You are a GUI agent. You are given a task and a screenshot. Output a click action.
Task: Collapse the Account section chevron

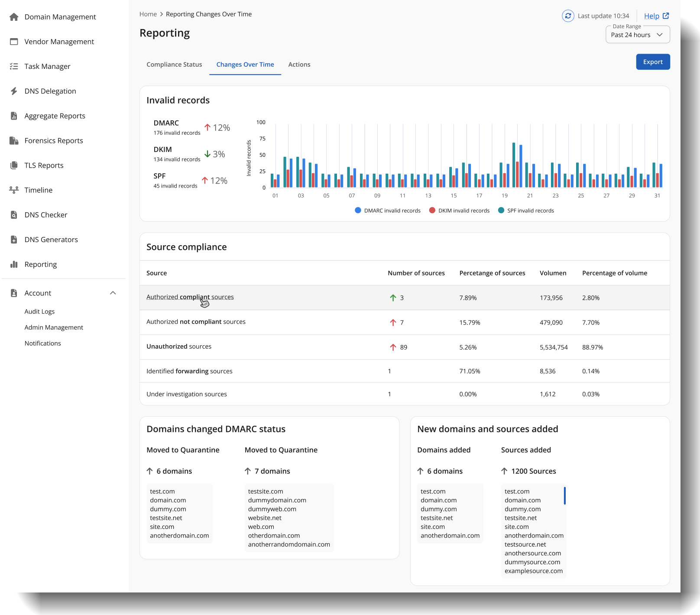[113, 293]
